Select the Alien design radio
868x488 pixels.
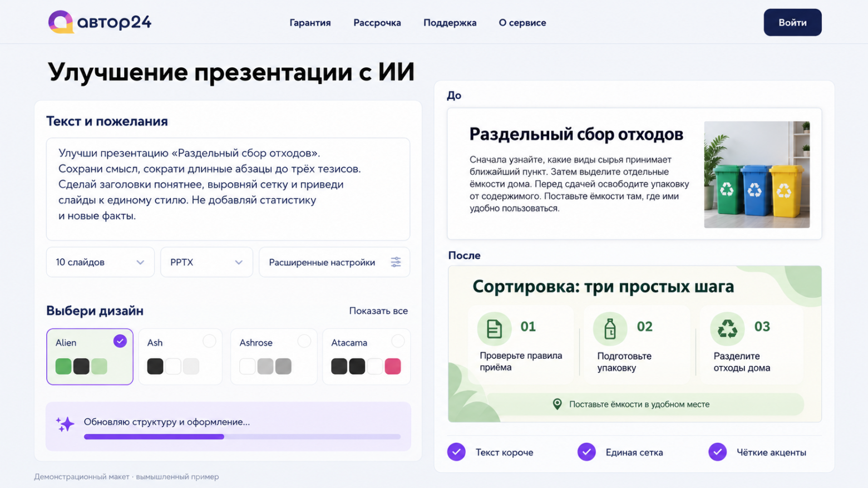(120, 341)
